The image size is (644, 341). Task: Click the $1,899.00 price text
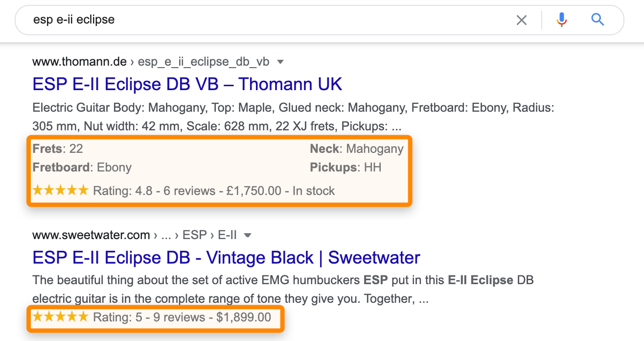coord(244,317)
